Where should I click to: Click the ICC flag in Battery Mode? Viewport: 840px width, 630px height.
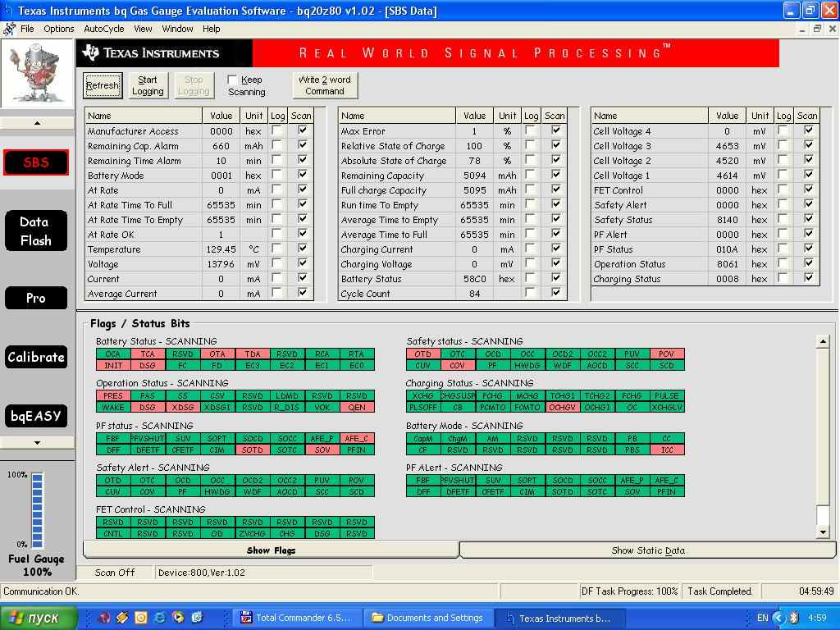[666, 450]
